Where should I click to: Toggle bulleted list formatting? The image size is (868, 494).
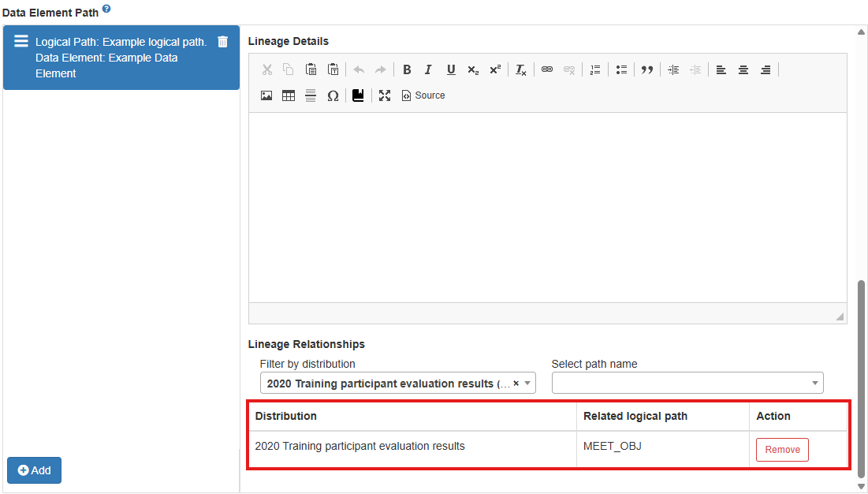pyautogui.click(x=621, y=69)
